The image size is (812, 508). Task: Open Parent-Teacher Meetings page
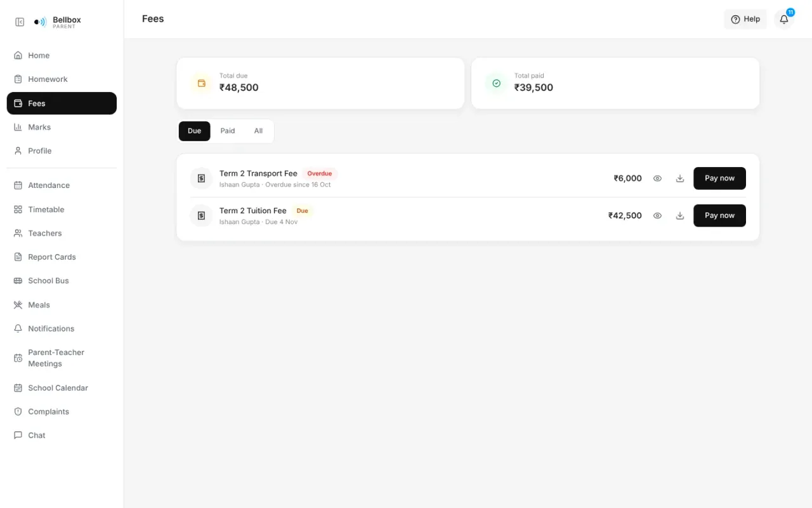[x=62, y=358]
